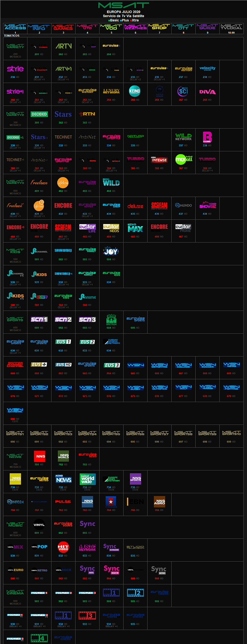Open the Keino SCI channel logo on 267
This screenshot has width=247, height=644.
click(x=183, y=91)
